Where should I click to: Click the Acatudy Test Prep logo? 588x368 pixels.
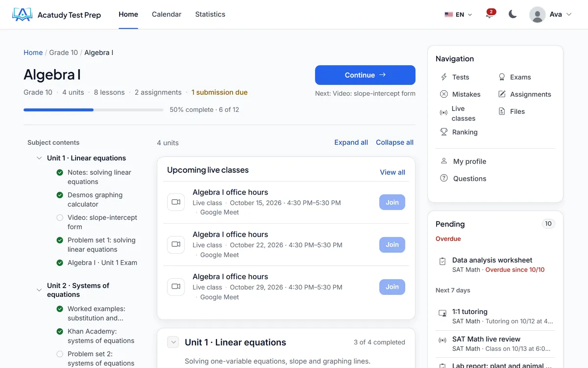tap(56, 15)
